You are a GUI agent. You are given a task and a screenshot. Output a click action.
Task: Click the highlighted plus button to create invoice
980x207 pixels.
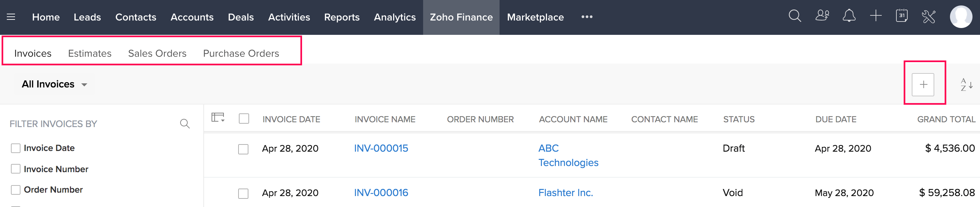pos(924,84)
